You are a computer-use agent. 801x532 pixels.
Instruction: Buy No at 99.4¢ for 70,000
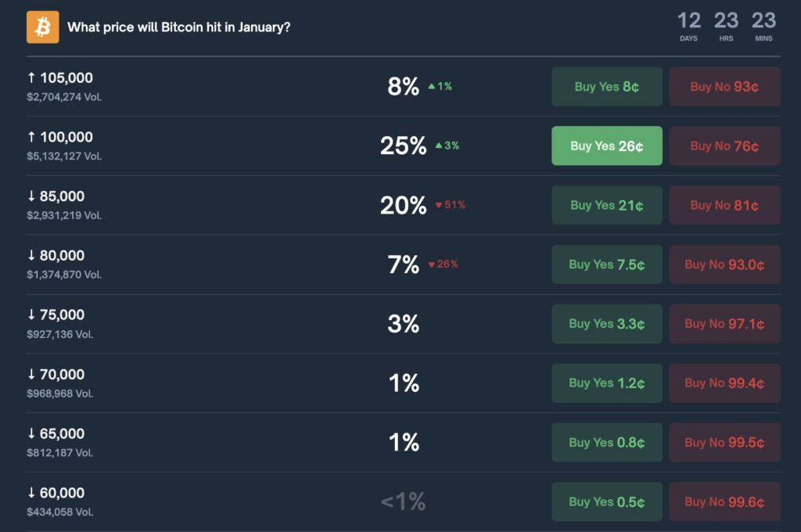coord(724,383)
